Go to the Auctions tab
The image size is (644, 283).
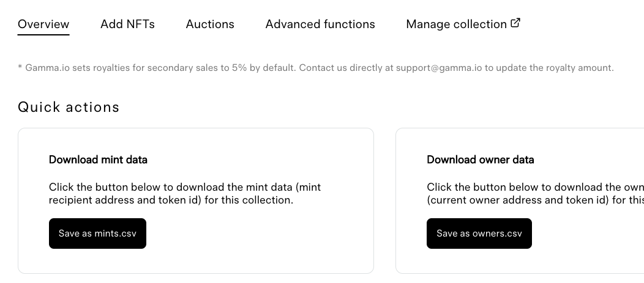coord(210,24)
